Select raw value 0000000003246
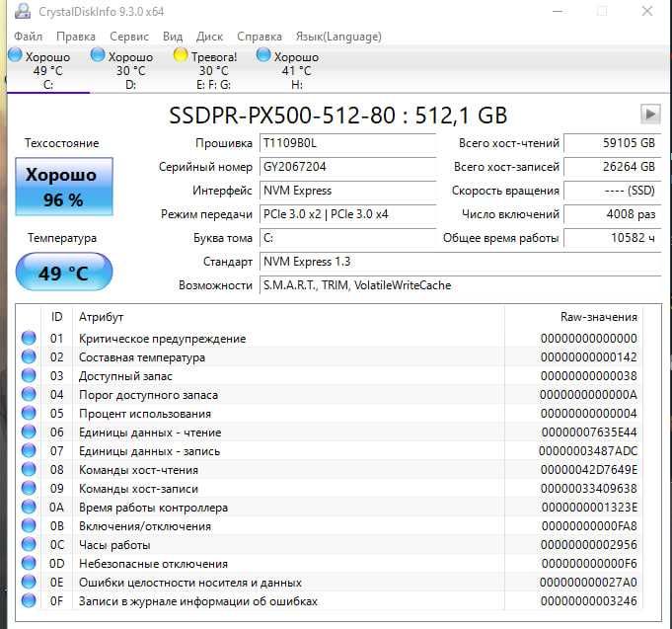The image size is (672, 629). click(x=588, y=601)
